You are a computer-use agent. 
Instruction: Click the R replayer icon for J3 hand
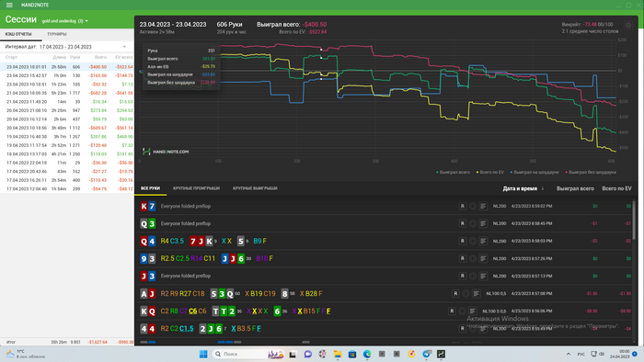462,276
